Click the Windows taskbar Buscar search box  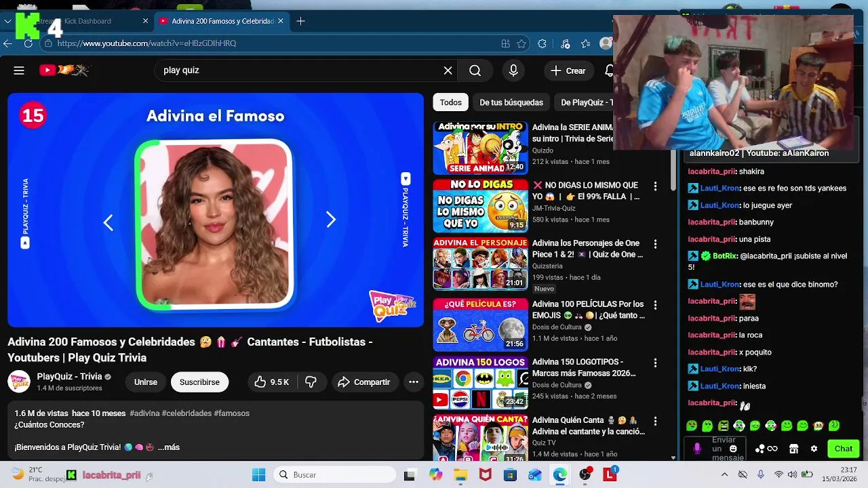pos(334,475)
